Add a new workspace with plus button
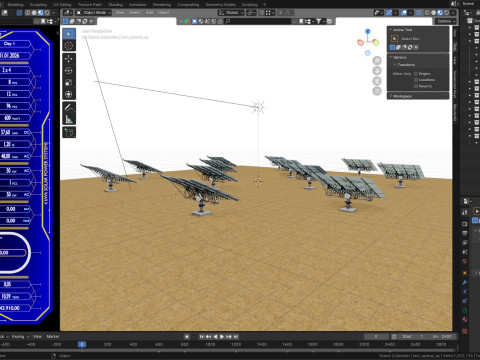480x360 pixels. pyautogui.click(x=265, y=5)
